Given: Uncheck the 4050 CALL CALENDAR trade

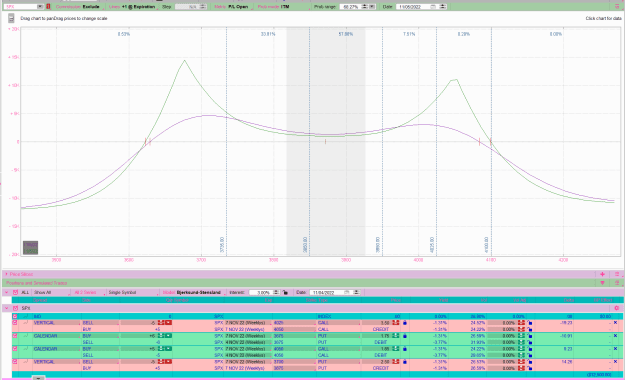Looking at the screenshot, I should coord(15,349).
